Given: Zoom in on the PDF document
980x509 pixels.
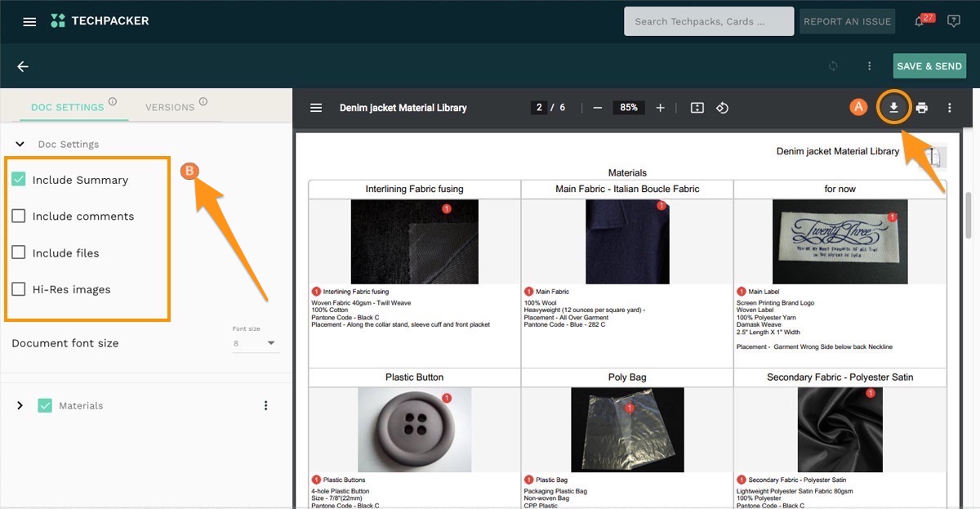Looking at the screenshot, I should point(660,108).
